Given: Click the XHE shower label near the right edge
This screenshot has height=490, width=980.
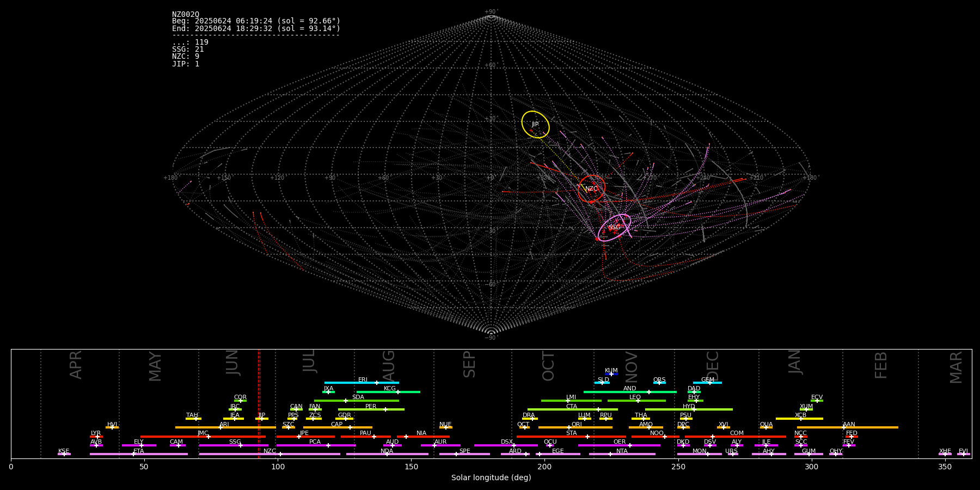Looking at the screenshot, I should coord(945,451).
